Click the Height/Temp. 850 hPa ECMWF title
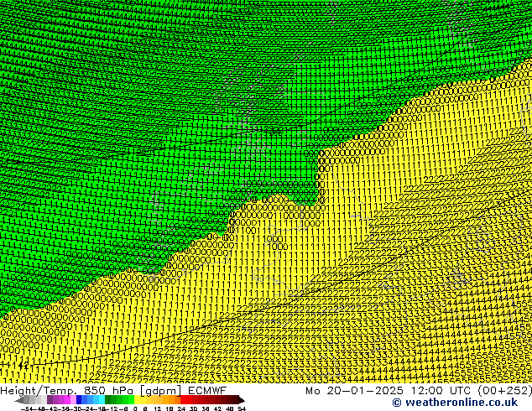The image size is (532, 411). point(113,391)
